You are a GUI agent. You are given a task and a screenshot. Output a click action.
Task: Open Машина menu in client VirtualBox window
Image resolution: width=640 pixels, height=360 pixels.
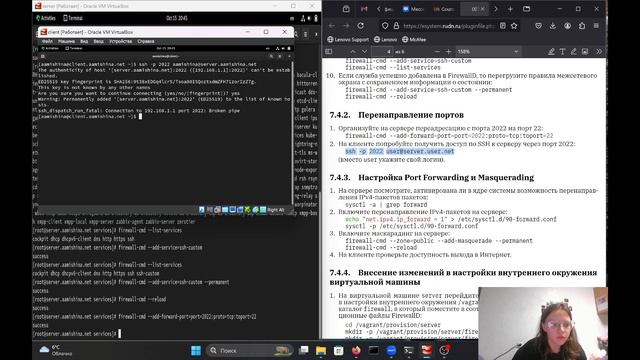(66, 41)
